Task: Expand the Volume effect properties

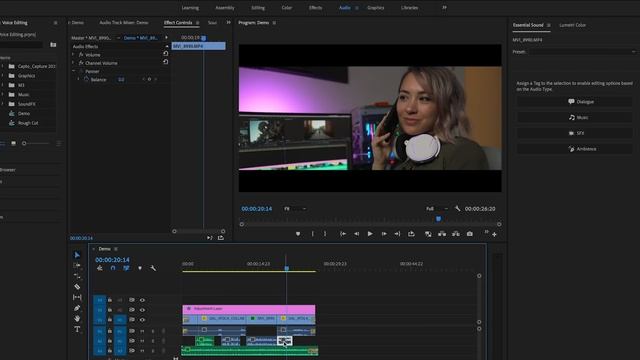Action: 73,55
